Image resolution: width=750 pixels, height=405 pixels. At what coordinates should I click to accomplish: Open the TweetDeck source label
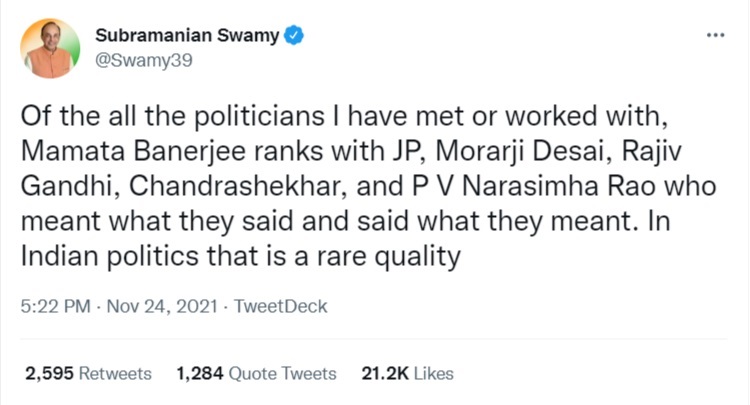click(280, 306)
